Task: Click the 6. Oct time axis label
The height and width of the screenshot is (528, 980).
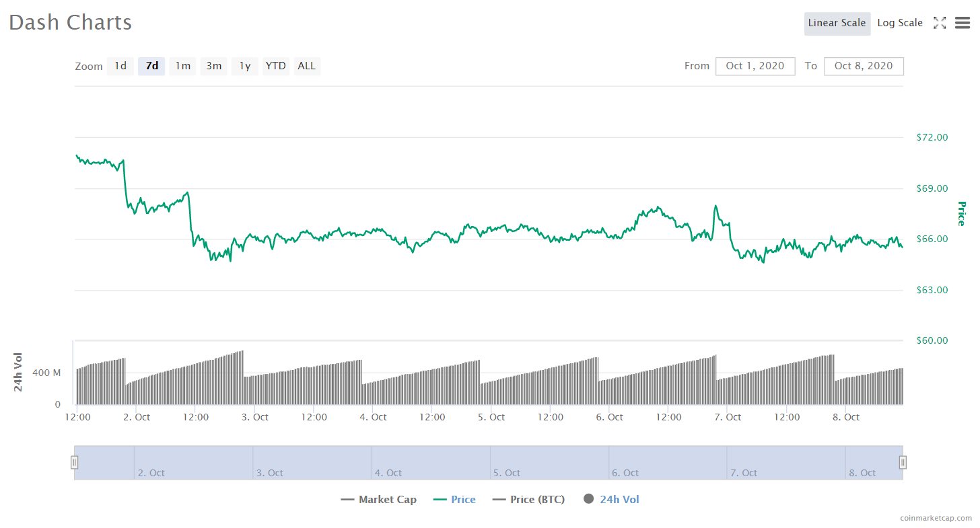Action: click(610, 417)
